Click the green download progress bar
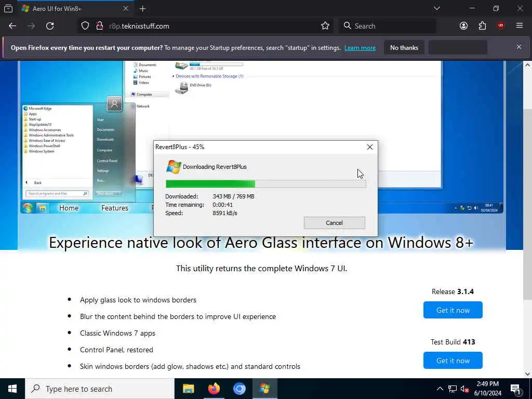The height and width of the screenshot is (399, 532). [265, 184]
